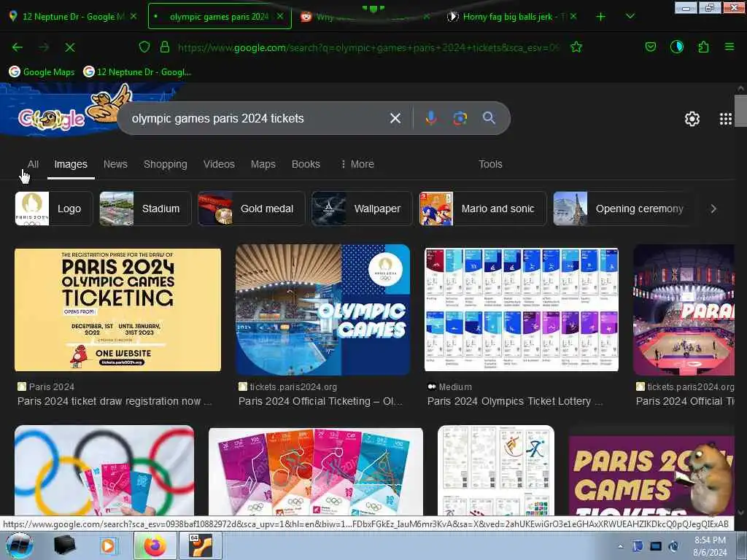Switch to the Reddit tab
747x560 pixels.
point(365,17)
